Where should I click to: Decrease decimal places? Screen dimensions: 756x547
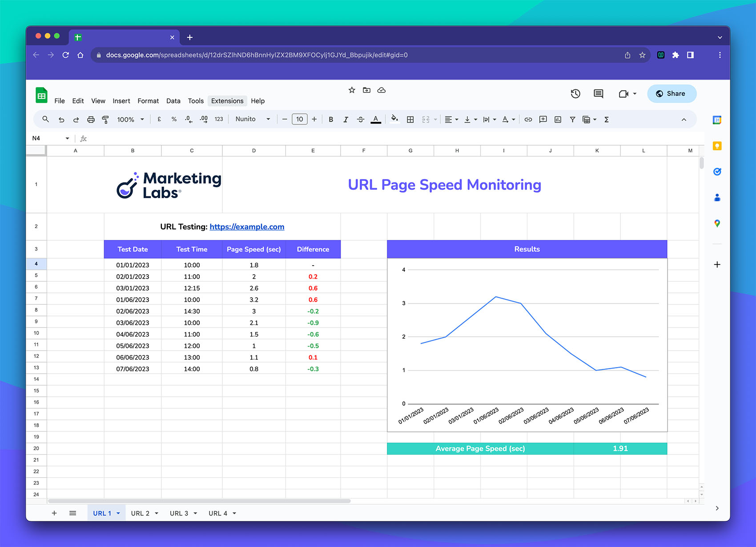click(x=189, y=119)
